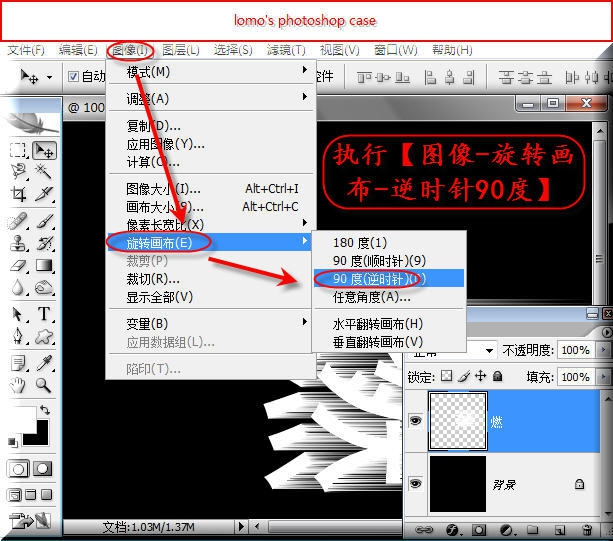The width and height of the screenshot is (613, 541).
Task: Select the Rectangular Marquee tool
Action: coord(18,150)
